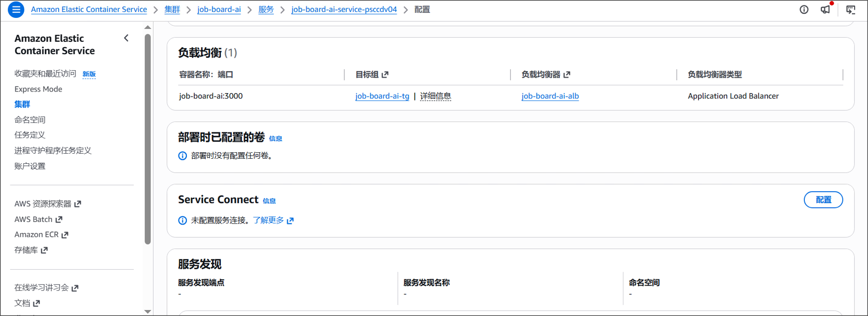Click the sidebar scrollbar up arrow
Image resolution: width=868 pixels, height=316 pixels.
click(148, 27)
